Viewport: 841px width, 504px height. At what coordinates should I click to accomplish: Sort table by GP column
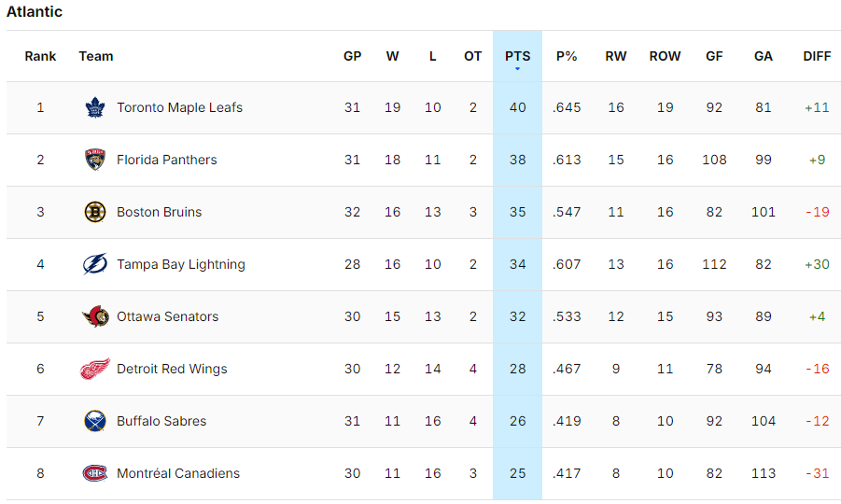[x=352, y=56]
